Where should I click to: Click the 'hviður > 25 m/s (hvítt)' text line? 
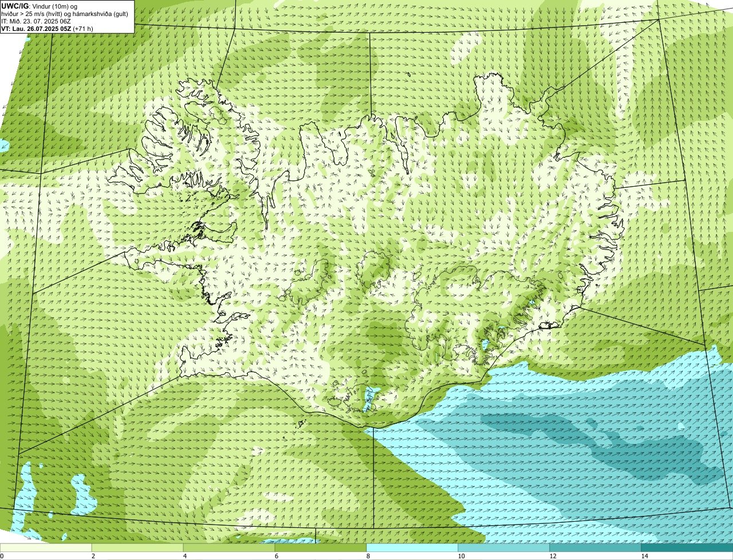pyautogui.click(x=65, y=14)
